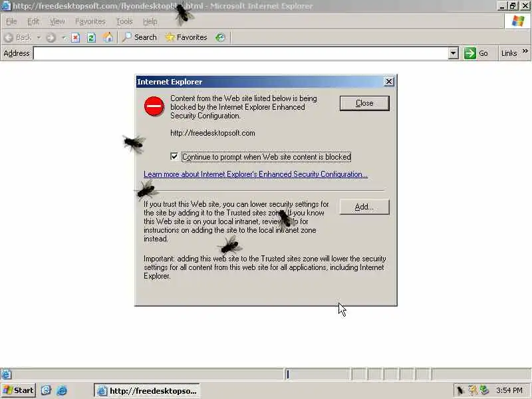Open the Help menu
This screenshot has width=532, height=399.
[150, 21]
